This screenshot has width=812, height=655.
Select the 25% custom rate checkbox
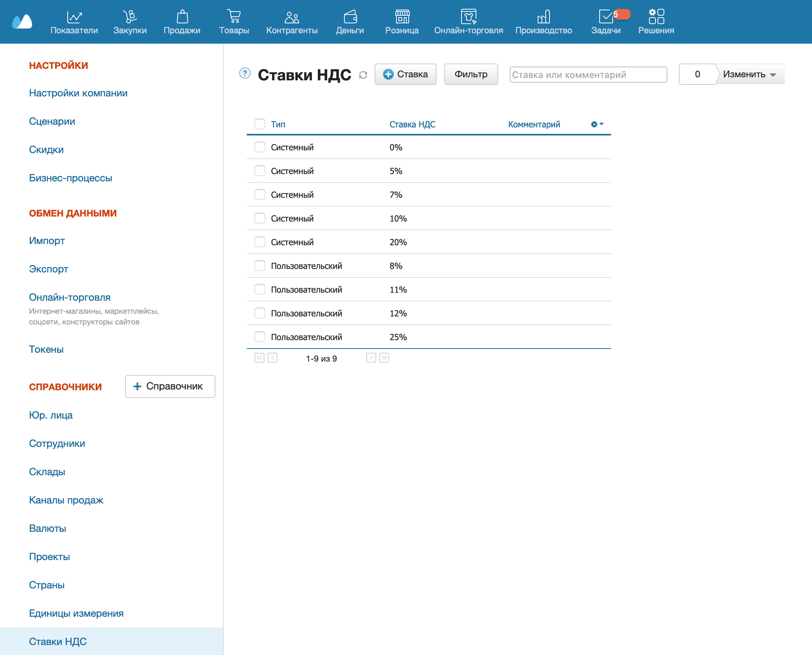[x=260, y=337]
